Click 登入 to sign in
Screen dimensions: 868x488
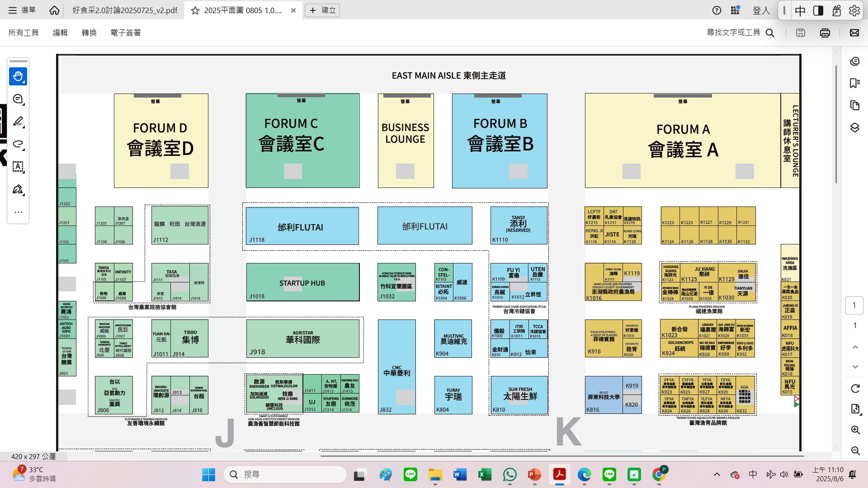click(x=761, y=10)
